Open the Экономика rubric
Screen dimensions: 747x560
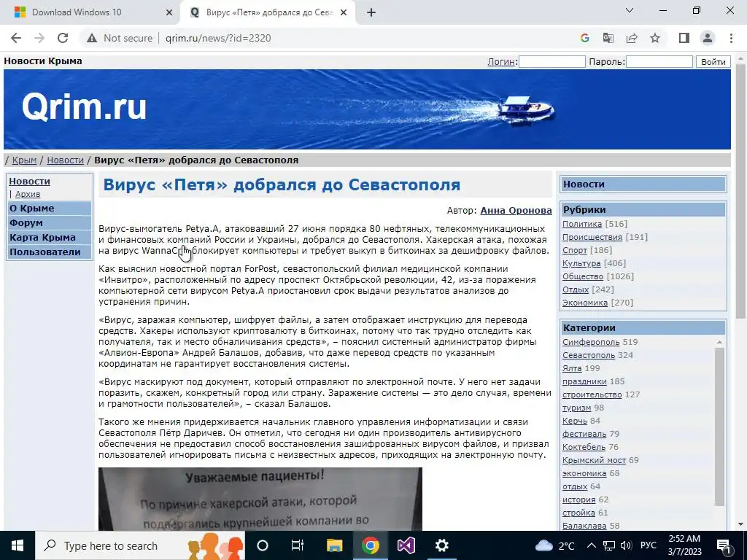[x=585, y=303]
